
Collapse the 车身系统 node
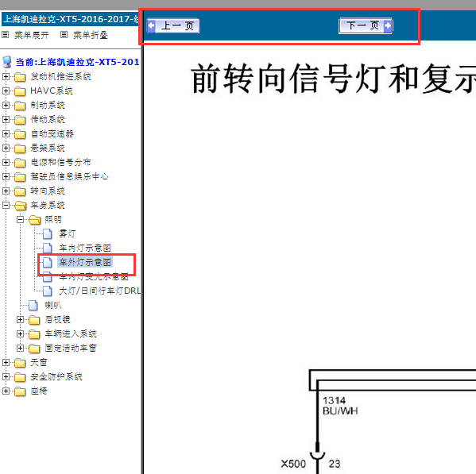click(x=6, y=205)
